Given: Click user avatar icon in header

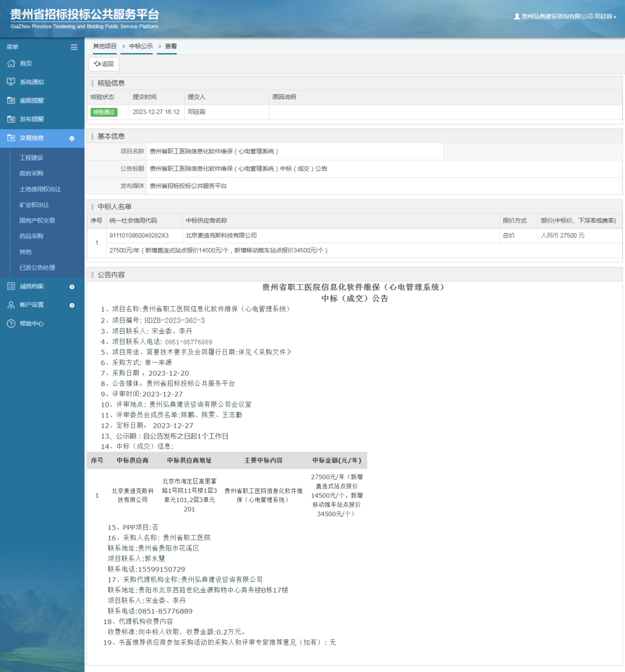Looking at the screenshot, I should tap(517, 17).
